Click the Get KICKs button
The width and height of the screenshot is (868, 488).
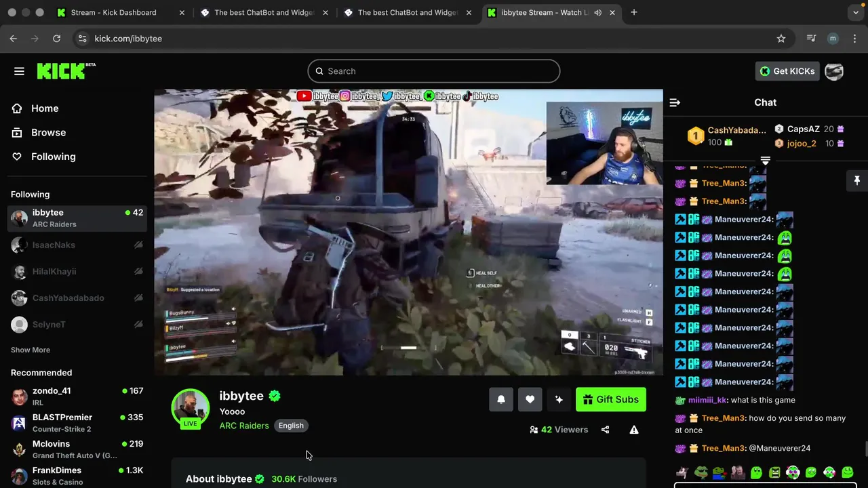coord(787,71)
